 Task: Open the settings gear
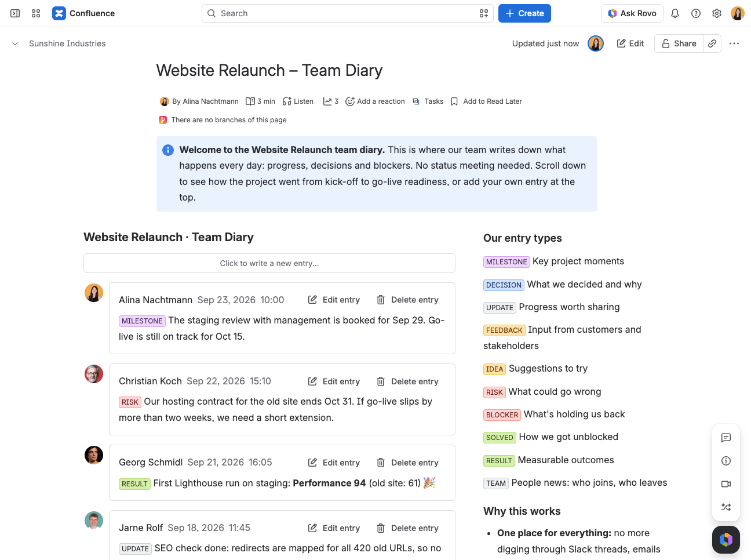pos(717,13)
